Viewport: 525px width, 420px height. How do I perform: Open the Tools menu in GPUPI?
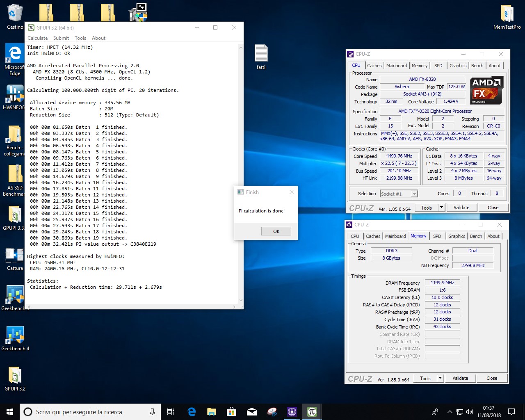coord(80,38)
